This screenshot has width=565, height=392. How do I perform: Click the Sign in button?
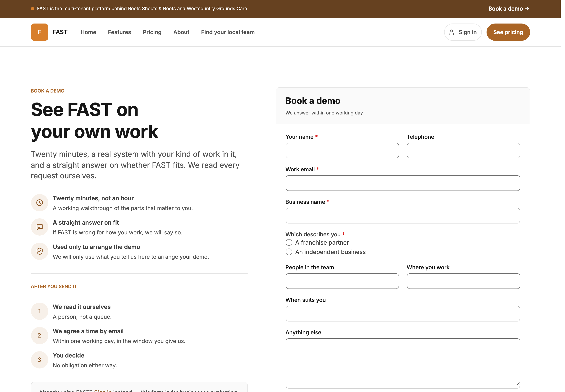[463, 32]
